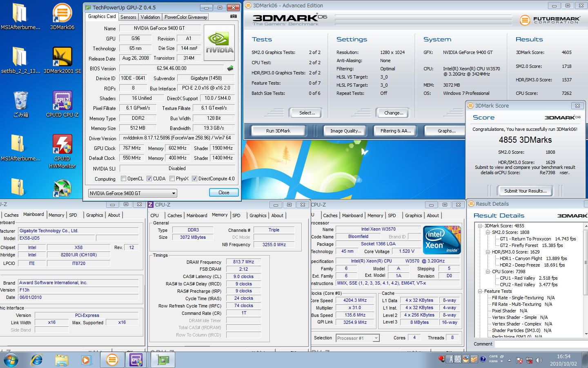
Task: Click the Graphs... button in 3DMark06
Action: coord(446,131)
